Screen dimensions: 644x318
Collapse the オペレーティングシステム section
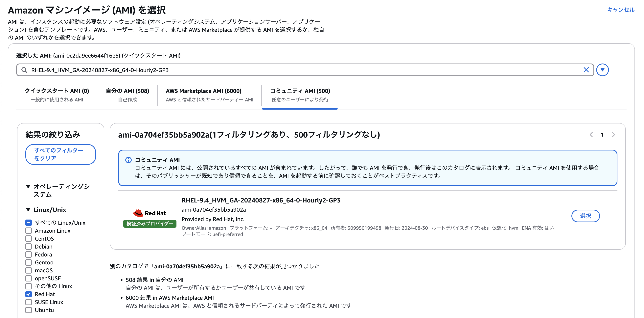click(28, 187)
